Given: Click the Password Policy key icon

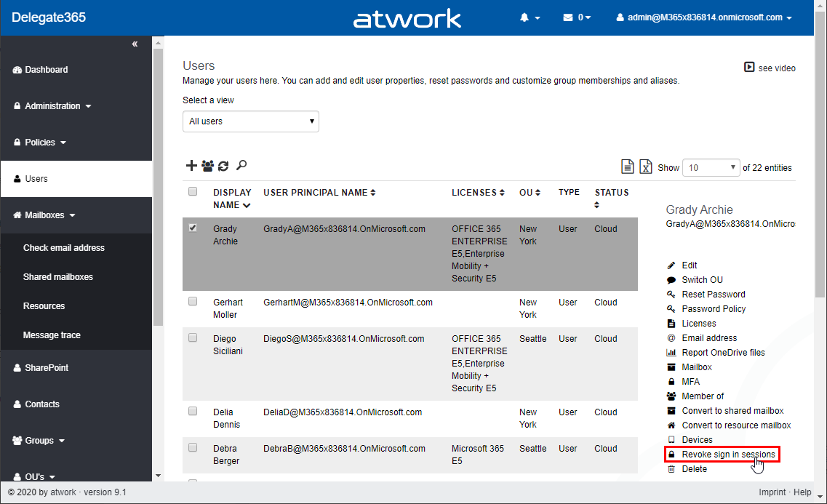Looking at the screenshot, I should [x=671, y=309].
